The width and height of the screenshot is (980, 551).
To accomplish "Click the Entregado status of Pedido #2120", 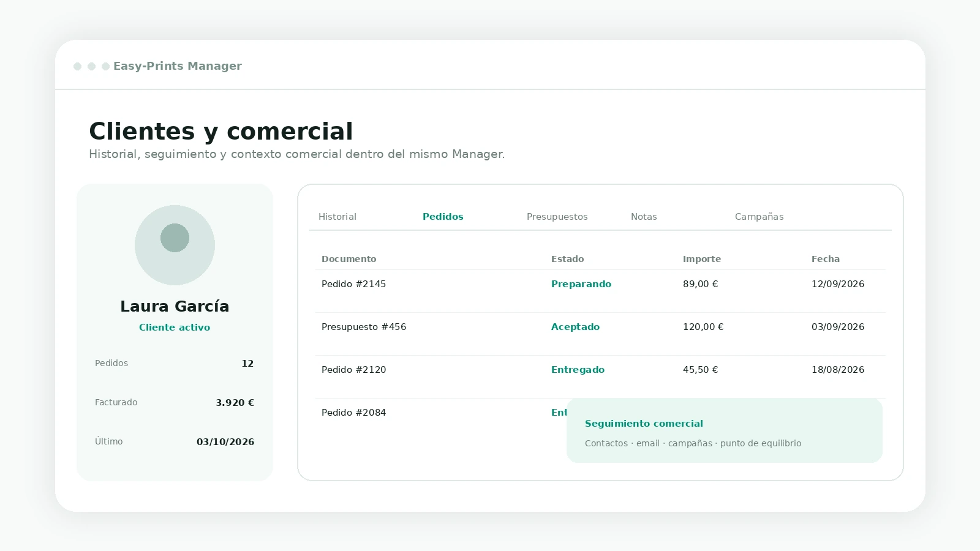I will (578, 370).
